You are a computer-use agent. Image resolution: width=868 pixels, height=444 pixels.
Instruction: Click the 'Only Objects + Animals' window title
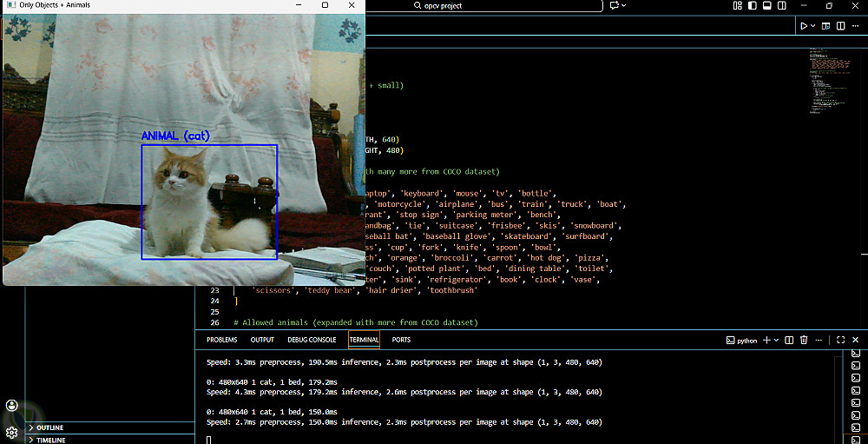(x=54, y=5)
